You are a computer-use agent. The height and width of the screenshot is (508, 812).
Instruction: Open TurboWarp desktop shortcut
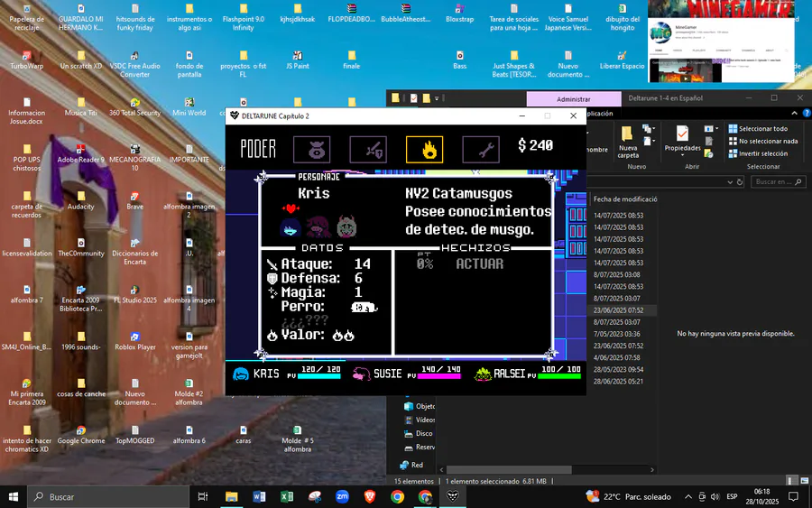click(x=27, y=60)
